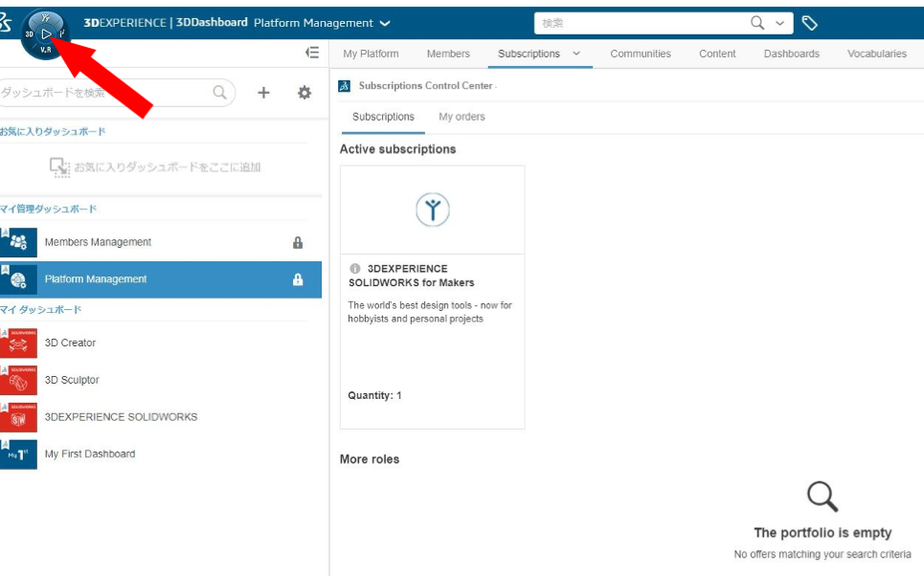Click the Members Management dashboard icon
Viewport: 924px width, 576px height.
pos(18,243)
